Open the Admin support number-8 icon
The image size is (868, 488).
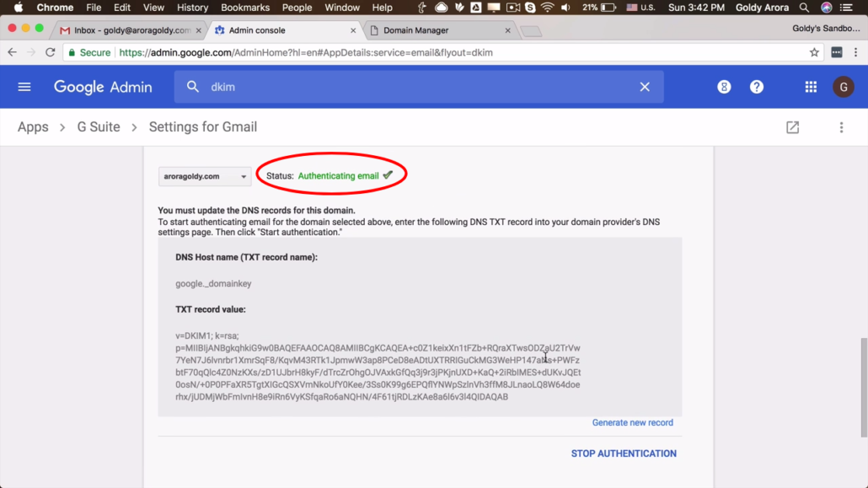724,87
